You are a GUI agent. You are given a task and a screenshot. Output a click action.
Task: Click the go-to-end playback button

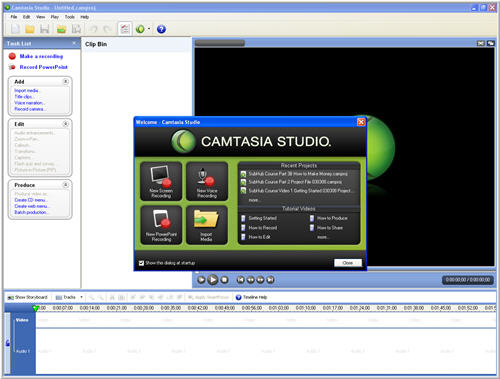click(x=270, y=280)
